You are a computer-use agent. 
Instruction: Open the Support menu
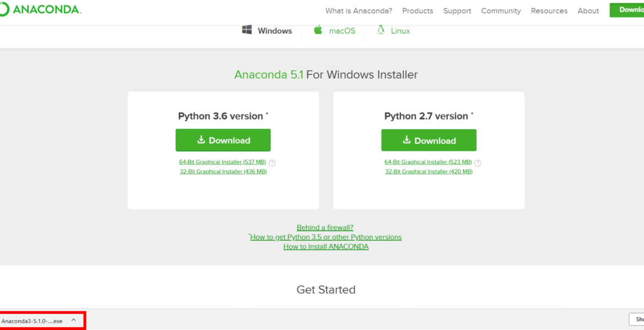[x=457, y=10]
